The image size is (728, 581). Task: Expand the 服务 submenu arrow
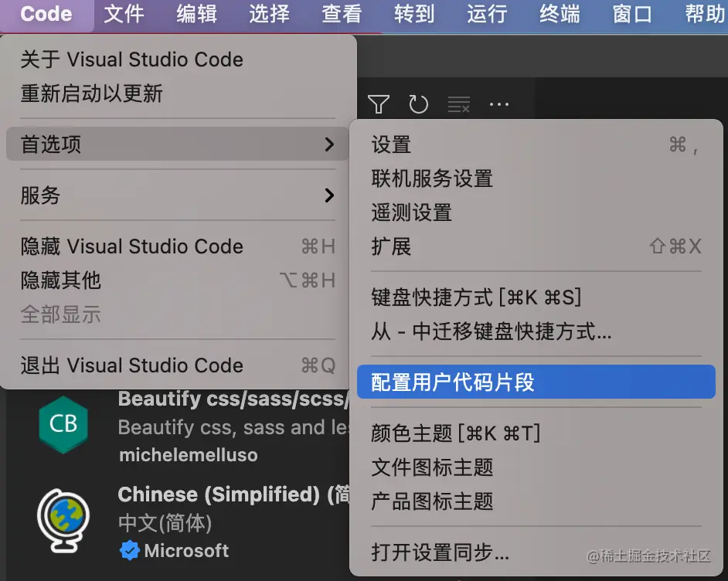(x=329, y=195)
